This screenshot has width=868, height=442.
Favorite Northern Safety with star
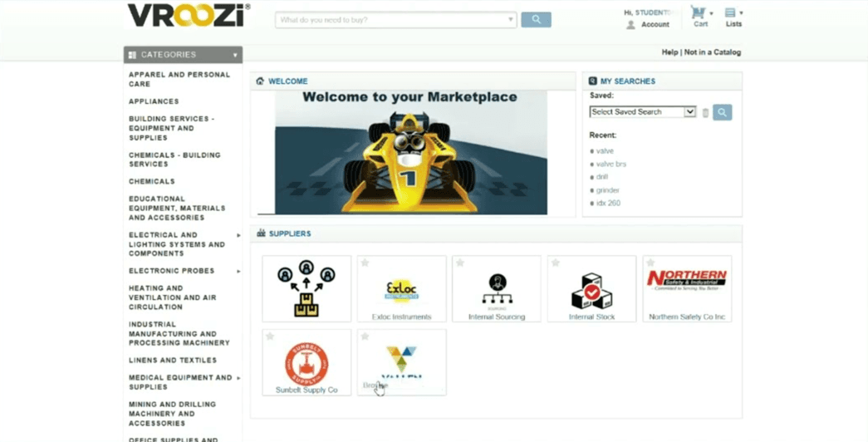pyautogui.click(x=650, y=263)
